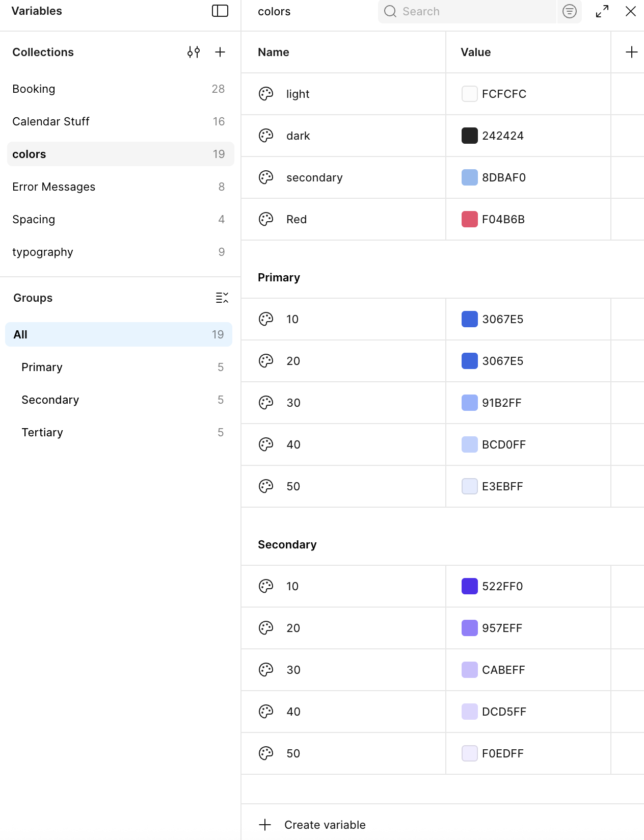Select the Tertiary group in sidebar
Image resolution: width=644 pixels, height=840 pixels.
(42, 432)
